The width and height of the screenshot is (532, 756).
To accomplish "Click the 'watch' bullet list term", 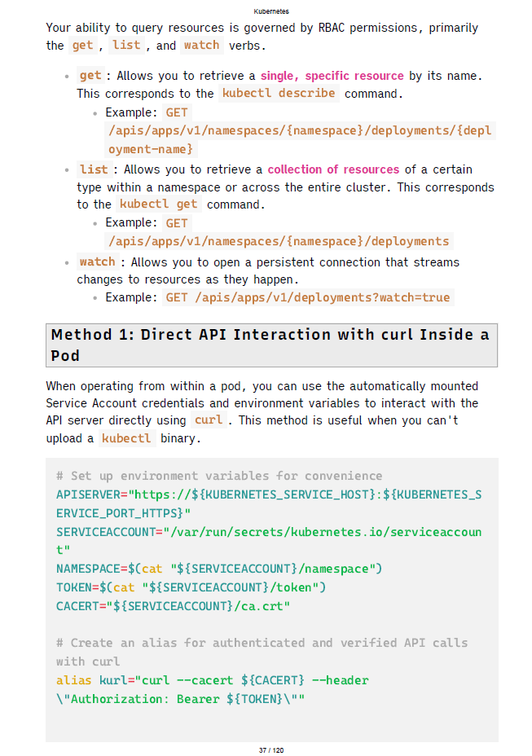I will click(x=97, y=262).
